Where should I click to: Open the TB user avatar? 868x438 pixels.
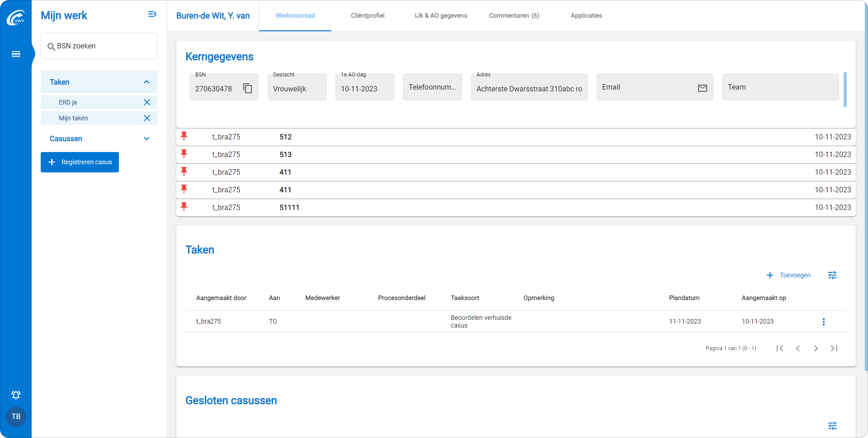[16, 416]
